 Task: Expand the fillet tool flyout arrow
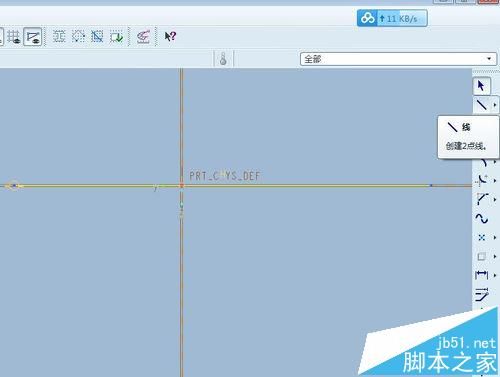(x=495, y=180)
